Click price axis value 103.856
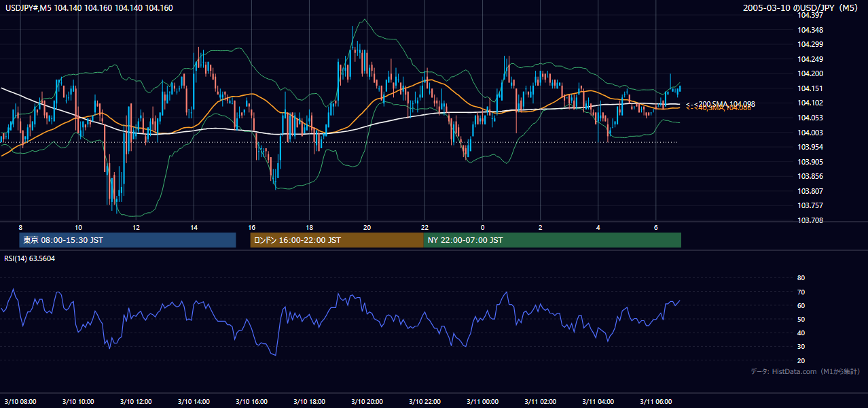This screenshot has width=868, height=408. (810, 176)
